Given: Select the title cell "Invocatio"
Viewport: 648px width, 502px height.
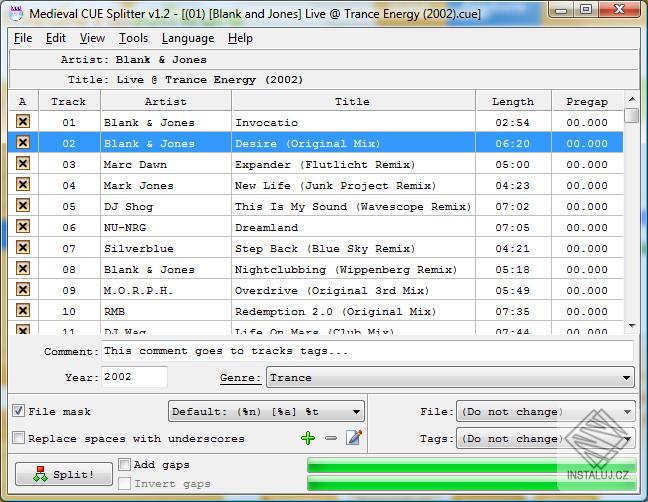Looking at the screenshot, I should click(x=353, y=122).
